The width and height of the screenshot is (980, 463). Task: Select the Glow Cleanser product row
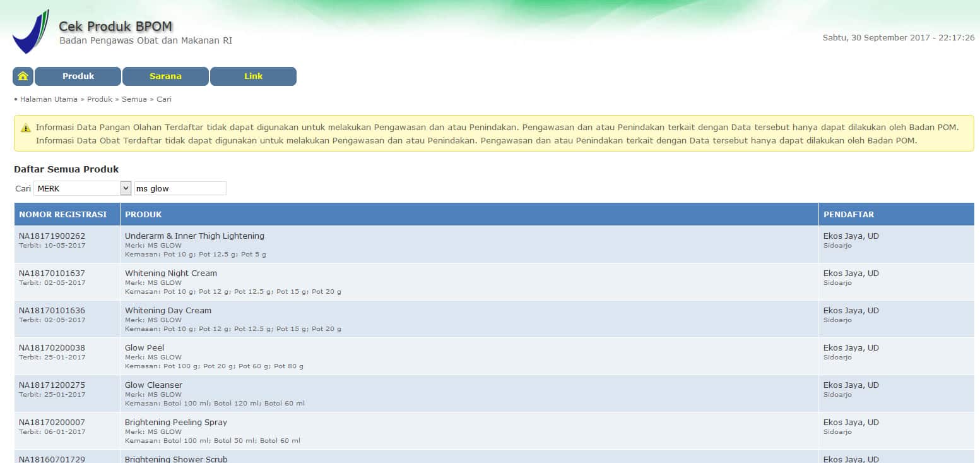coord(494,394)
